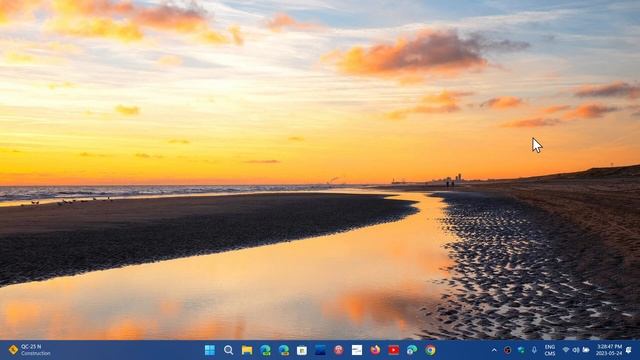Image resolution: width=640 pixels, height=360 pixels.
Task: Click the teal tray icon beside microphone
Action: 521,350
